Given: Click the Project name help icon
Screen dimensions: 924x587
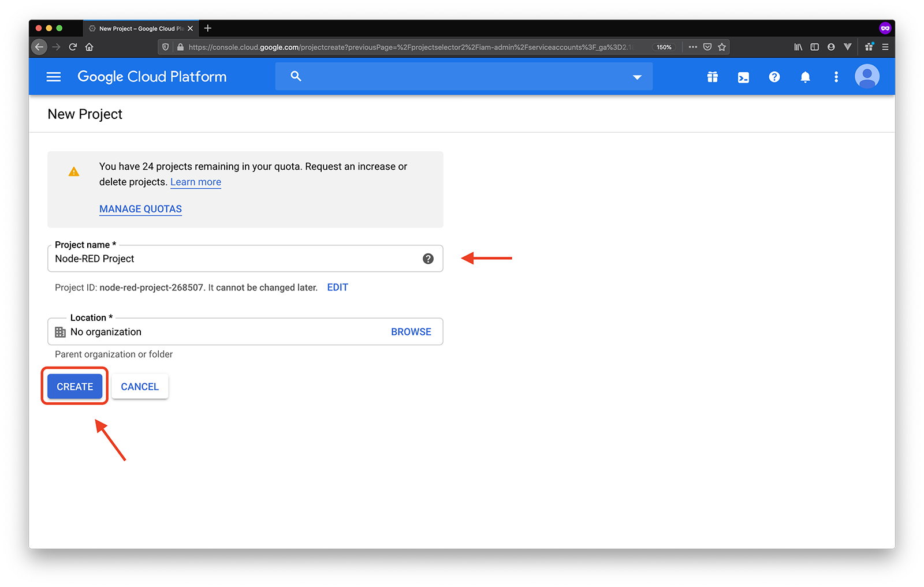Looking at the screenshot, I should [x=428, y=259].
